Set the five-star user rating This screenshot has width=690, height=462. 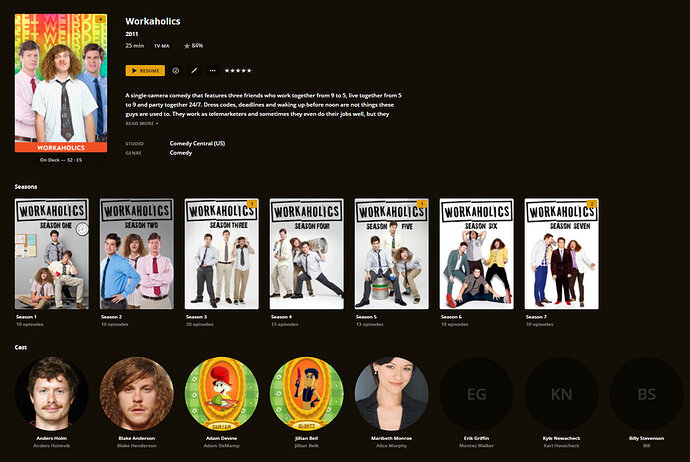238,71
